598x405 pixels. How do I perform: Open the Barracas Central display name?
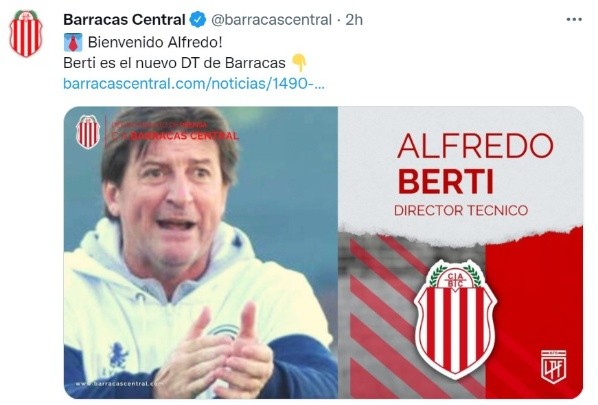[x=124, y=19]
